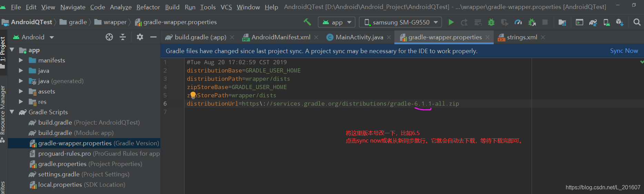Attach debugger to Android process icon
Viewport: 644px width, 194px height.
point(532,22)
